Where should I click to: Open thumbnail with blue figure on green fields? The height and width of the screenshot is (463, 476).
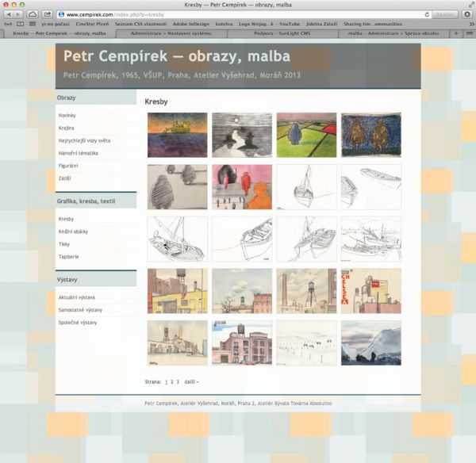point(306,135)
